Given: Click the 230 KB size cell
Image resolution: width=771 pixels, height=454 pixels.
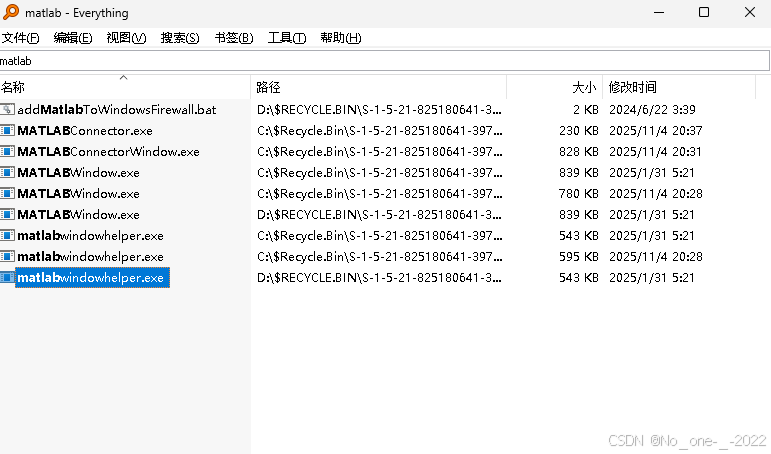Looking at the screenshot, I should coord(579,130).
